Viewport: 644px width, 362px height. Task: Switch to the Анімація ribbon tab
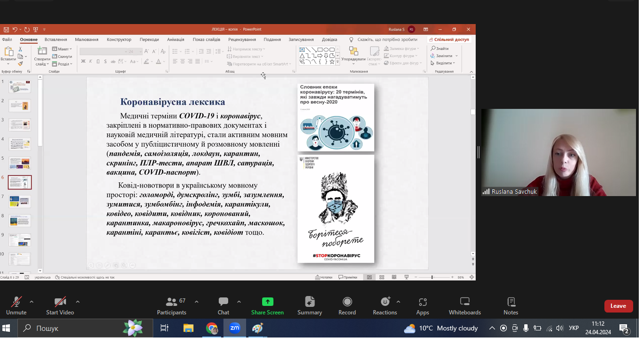coord(175,40)
